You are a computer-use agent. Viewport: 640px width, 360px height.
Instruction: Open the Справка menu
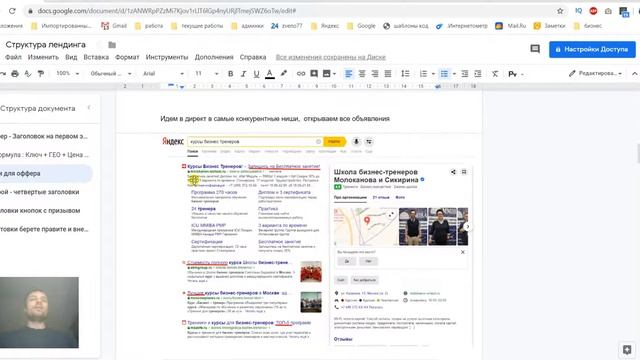253,57
